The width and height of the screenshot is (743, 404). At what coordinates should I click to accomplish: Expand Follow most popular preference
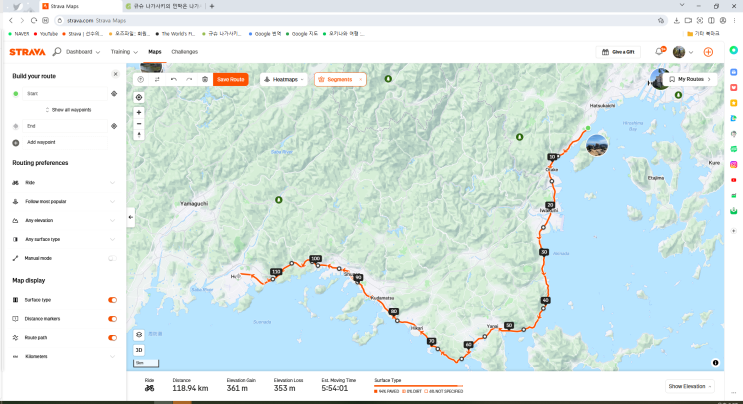coord(112,202)
